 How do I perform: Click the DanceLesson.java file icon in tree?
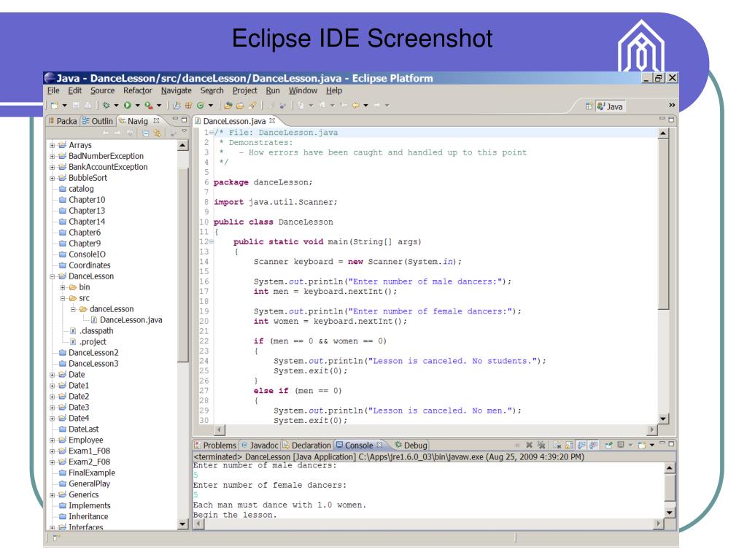pos(94,320)
